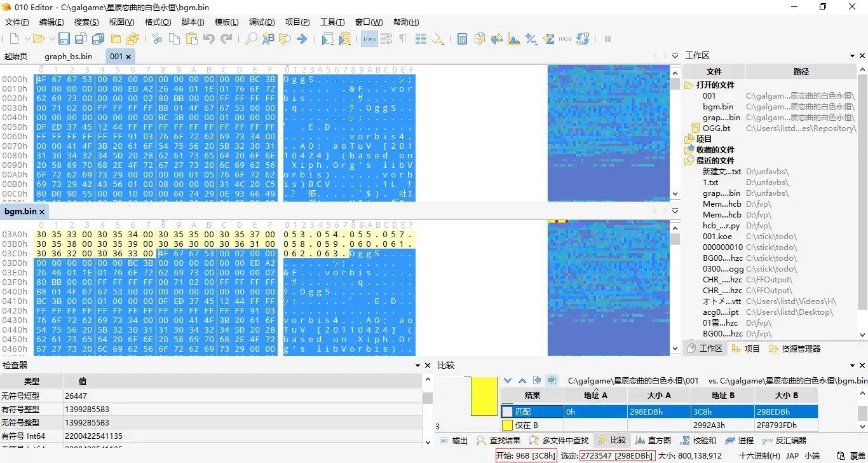Open Find with the magnifier icon
This screenshot has width=868, height=463.
pos(251,39)
